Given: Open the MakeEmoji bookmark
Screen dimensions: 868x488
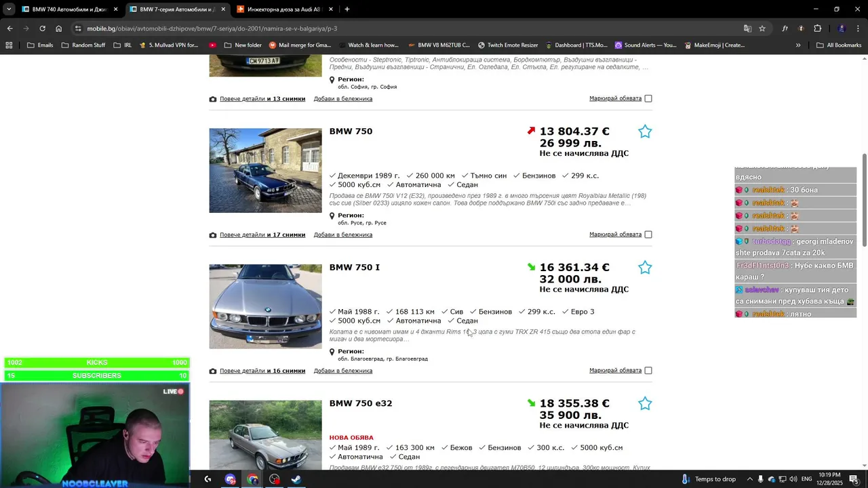Looking at the screenshot, I should click(x=714, y=45).
